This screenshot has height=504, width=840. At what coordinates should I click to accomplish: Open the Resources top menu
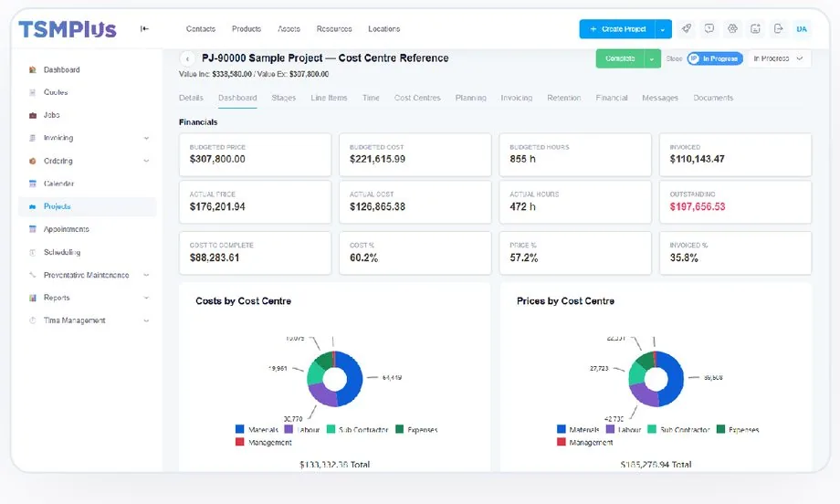coord(334,29)
